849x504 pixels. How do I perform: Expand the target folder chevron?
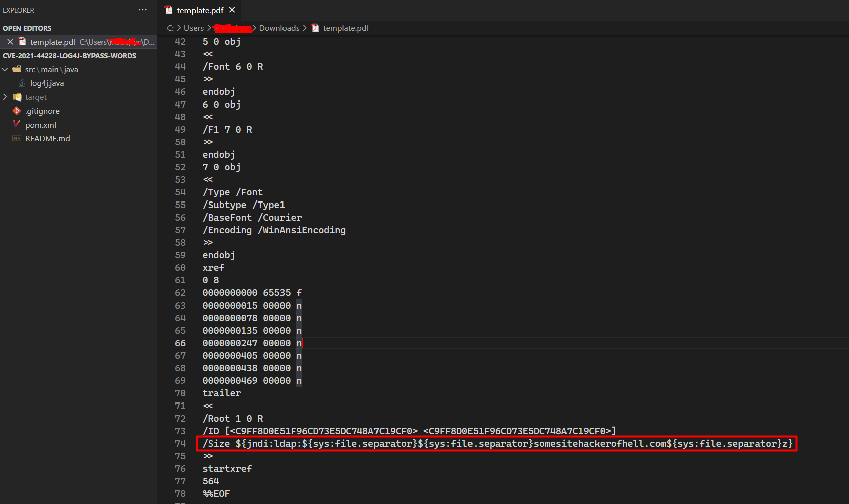(x=5, y=97)
